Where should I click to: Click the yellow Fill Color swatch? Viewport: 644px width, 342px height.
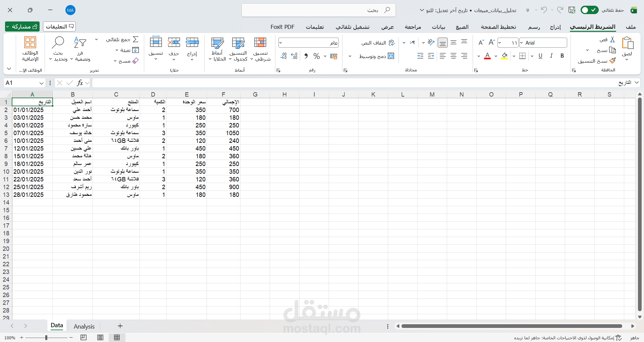[x=504, y=56]
